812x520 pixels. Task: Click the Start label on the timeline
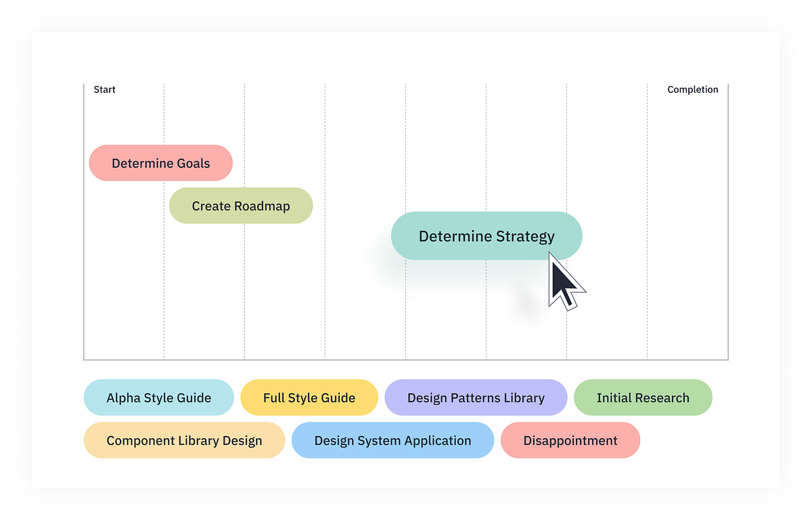click(x=105, y=89)
